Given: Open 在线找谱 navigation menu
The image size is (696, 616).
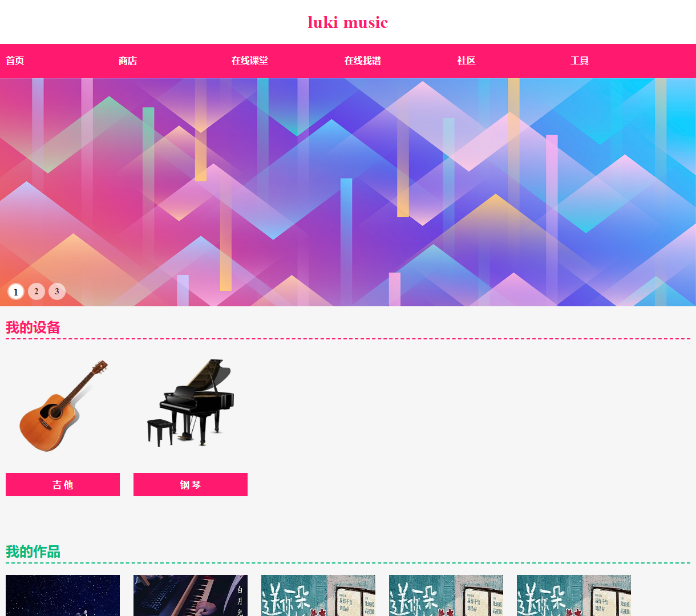Looking at the screenshot, I should (x=363, y=61).
